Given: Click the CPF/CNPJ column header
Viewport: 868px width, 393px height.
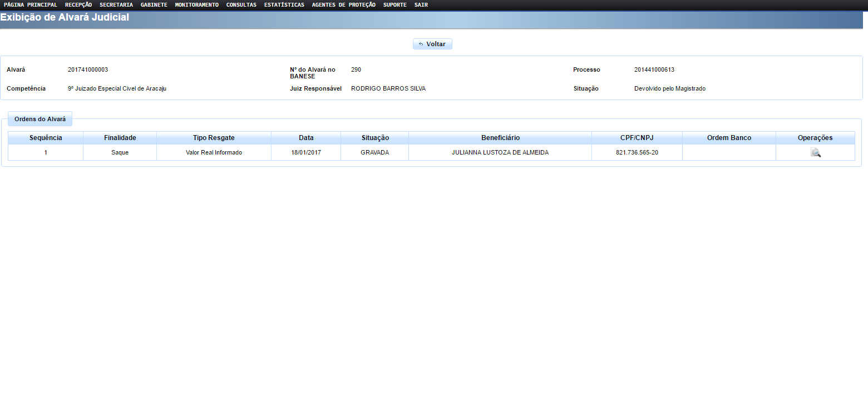Looking at the screenshot, I should (637, 138).
